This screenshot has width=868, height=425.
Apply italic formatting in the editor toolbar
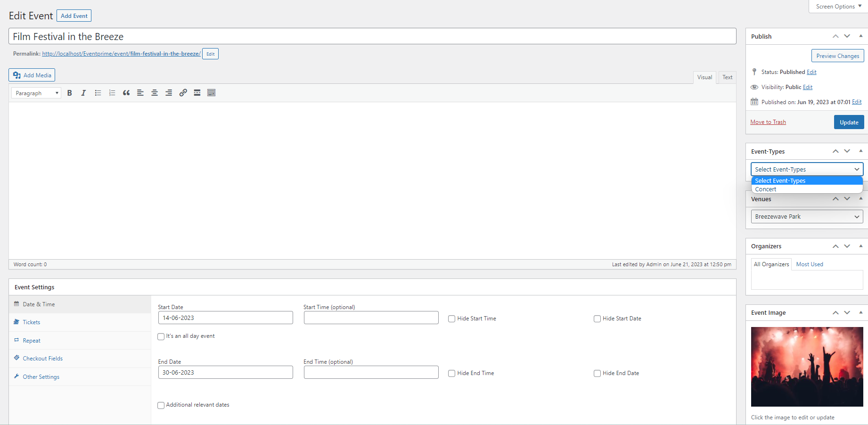pos(83,93)
